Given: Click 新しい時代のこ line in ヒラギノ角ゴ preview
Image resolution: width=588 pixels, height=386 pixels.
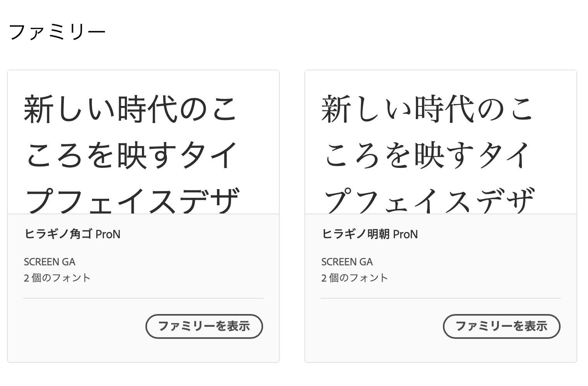Looking at the screenshot, I should pyautogui.click(x=130, y=109).
